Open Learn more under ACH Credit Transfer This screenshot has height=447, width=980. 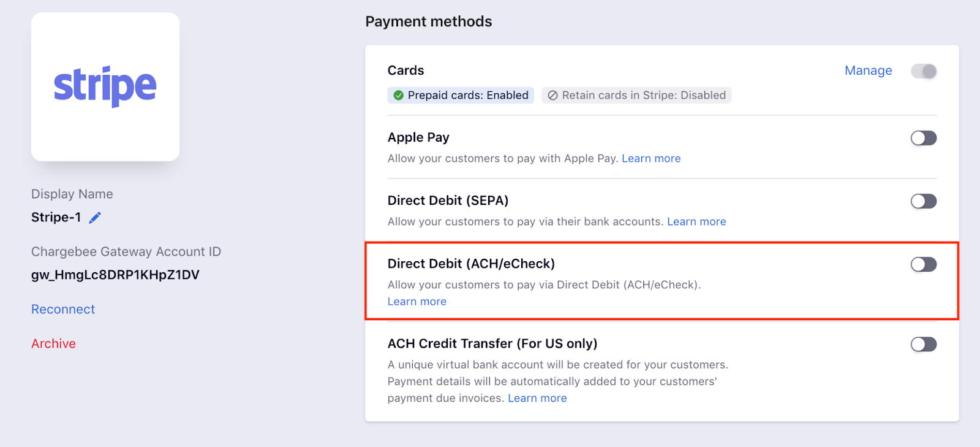(537, 397)
